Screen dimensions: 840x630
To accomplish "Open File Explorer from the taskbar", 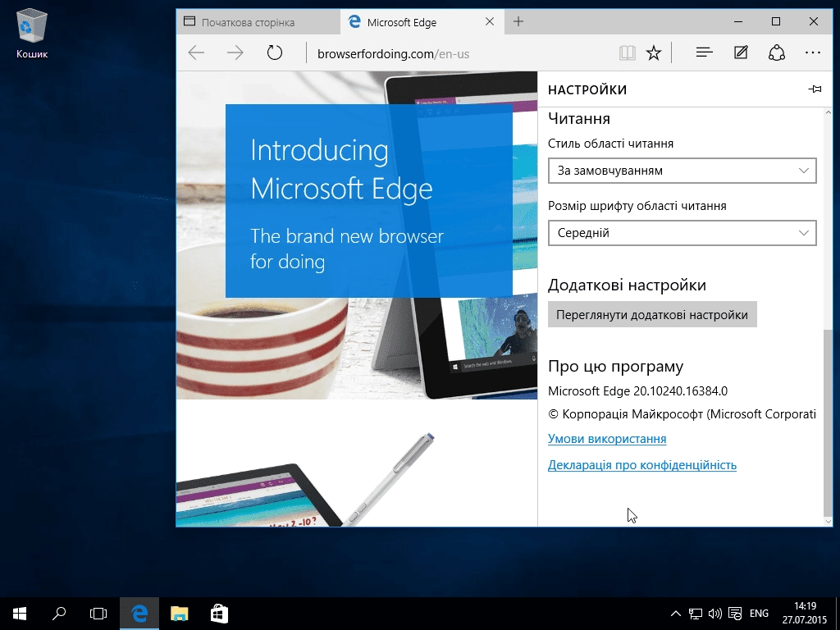I will point(180,614).
